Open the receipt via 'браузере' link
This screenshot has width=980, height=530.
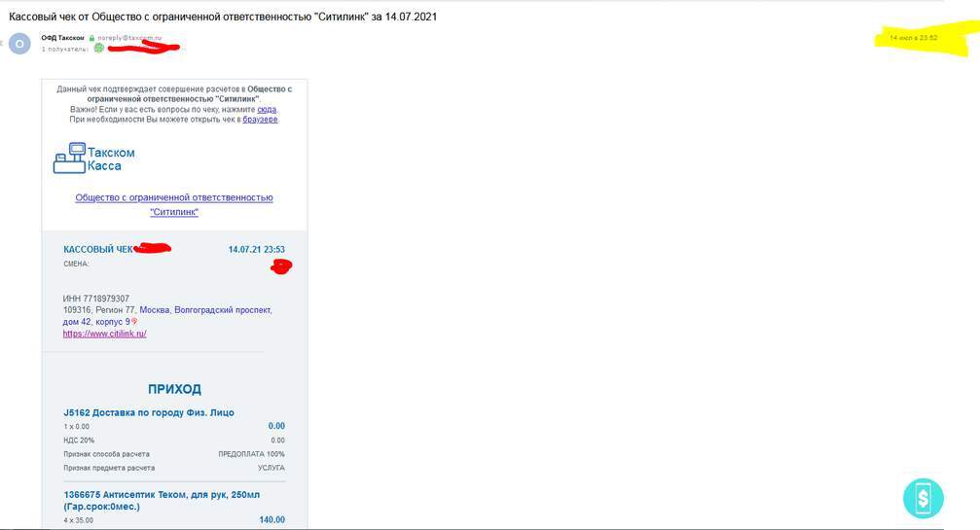point(260,120)
